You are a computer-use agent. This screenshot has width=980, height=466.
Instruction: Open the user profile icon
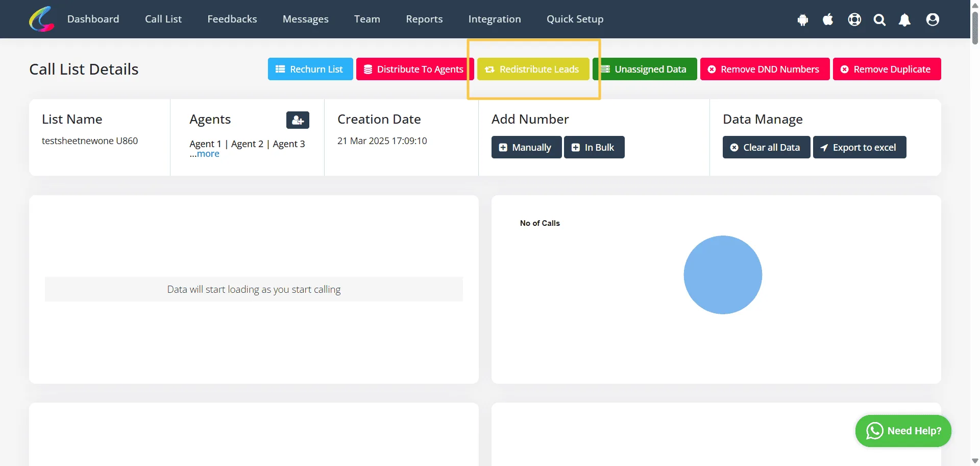tap(933, 19)
